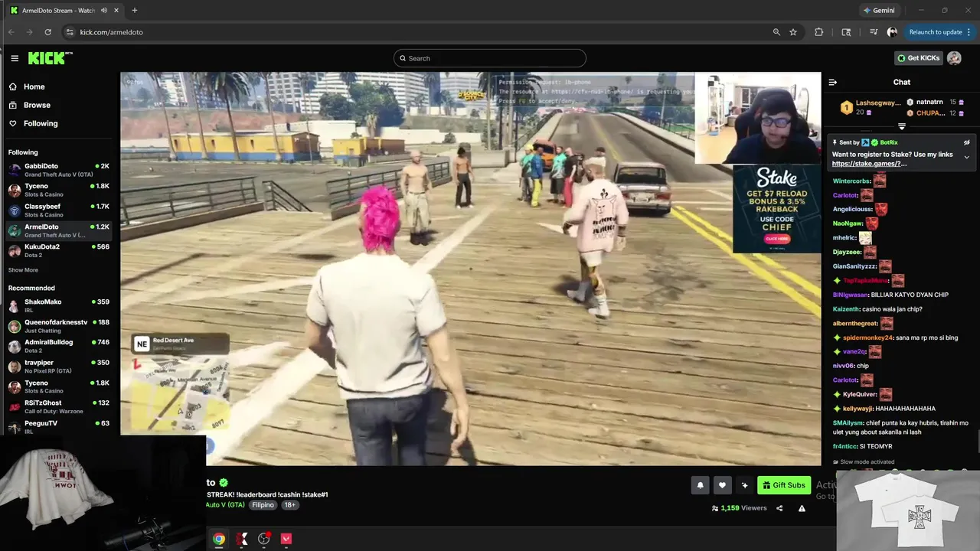Click the site info icon in the address bar

coord(70,32)
